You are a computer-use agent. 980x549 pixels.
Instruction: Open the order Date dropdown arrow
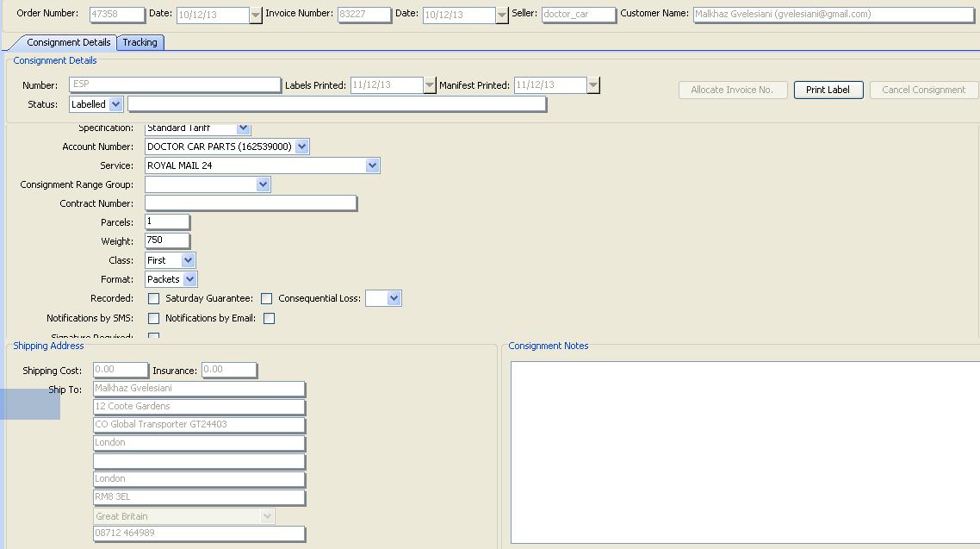256,15
